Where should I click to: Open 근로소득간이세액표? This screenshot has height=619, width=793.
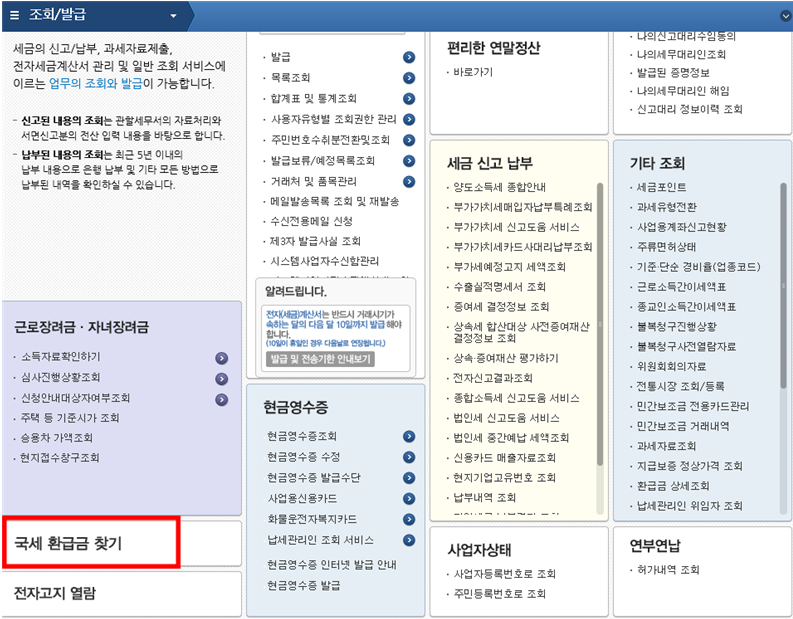point(681,287)
